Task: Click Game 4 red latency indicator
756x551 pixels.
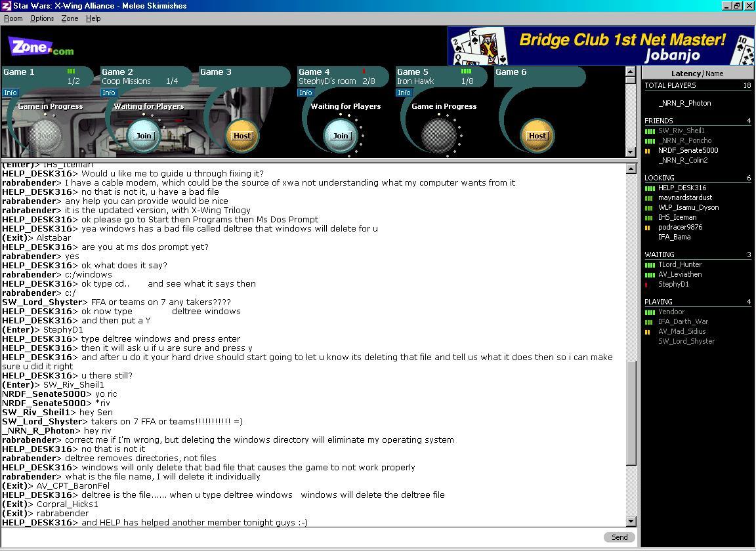Action: tap(364, 71)
